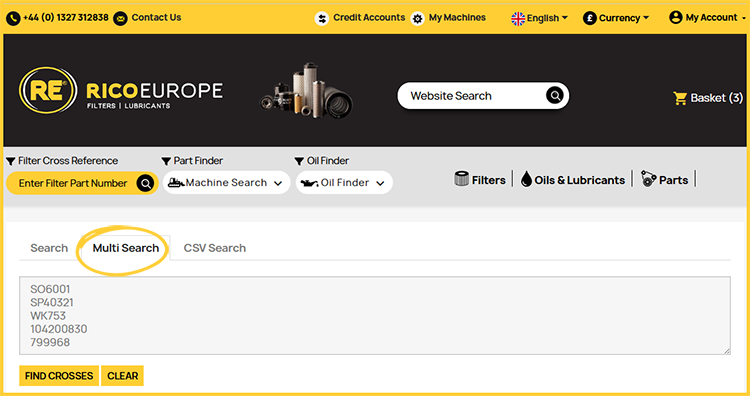Image resolution: width=750 pixels, height=396 pixels.
Task: Click the Part Finder label
Action: pos(198,161)
